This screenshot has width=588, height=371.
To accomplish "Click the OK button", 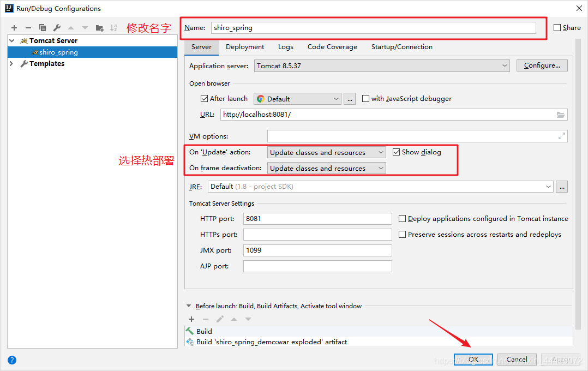I will click(473, 360).
